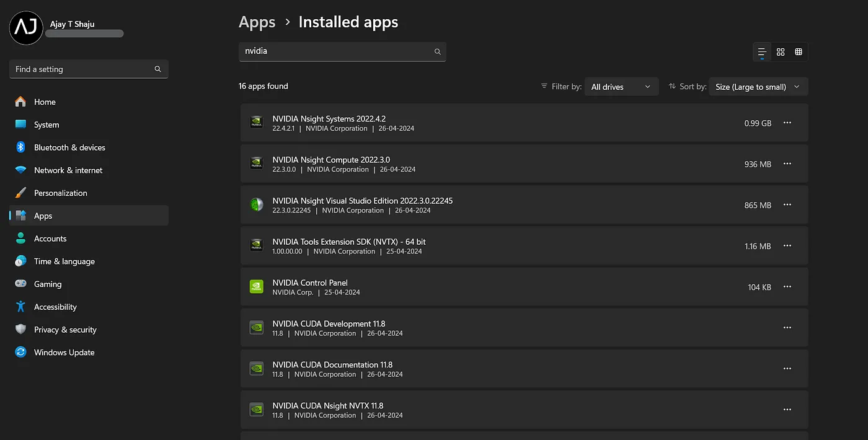This screenshot has height=440, width=868.
Task: Open the Sort by Size dropdown
Action: [758, 87]
